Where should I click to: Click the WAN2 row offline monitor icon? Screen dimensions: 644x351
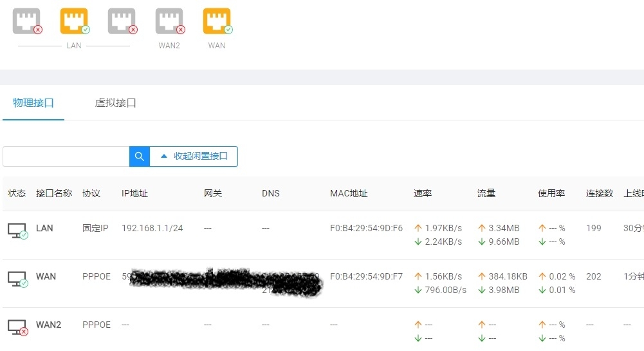tap(17, 328)
